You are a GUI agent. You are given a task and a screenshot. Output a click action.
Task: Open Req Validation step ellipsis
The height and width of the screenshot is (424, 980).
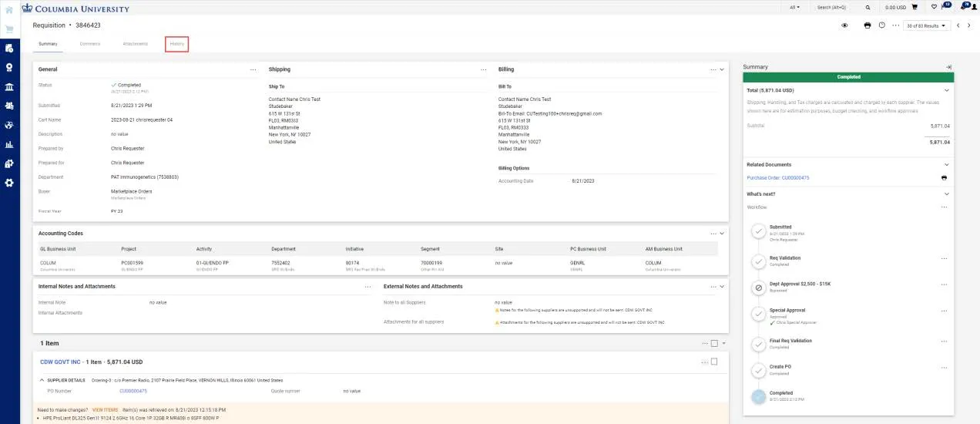click(944, 258)
